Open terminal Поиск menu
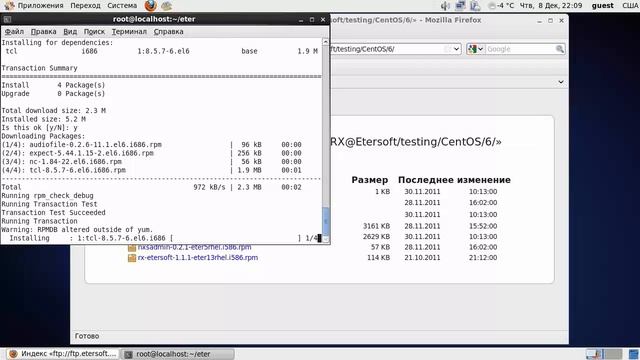The image size is (640, 360). click(94, 31)
